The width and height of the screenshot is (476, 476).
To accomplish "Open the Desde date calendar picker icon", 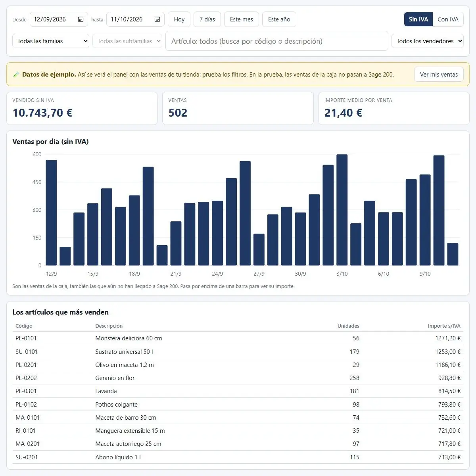I will tap(81, 19).
